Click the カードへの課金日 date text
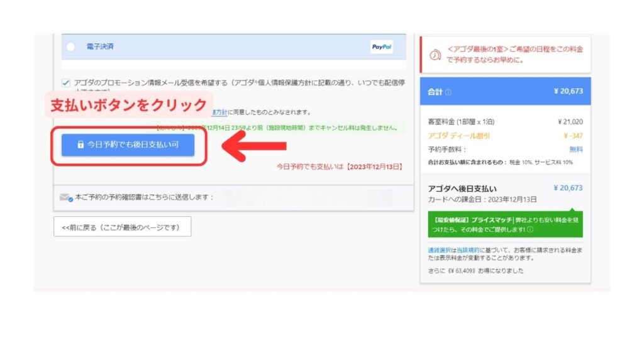This screenshot has width=644, height=338. 482,200
